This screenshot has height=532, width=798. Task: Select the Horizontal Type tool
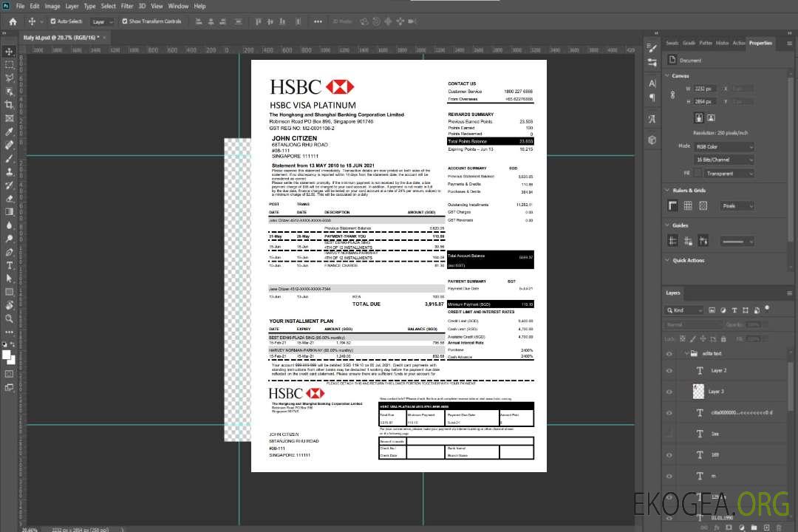tap(9, 265)
